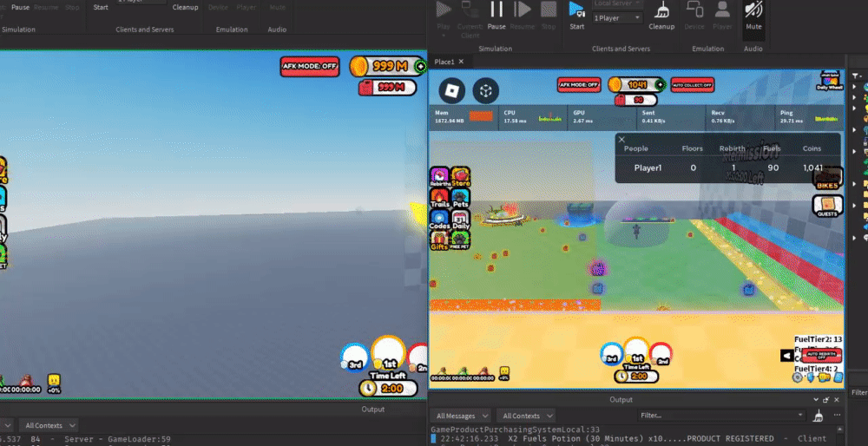This screenshot has height=446, width=868.
Task: Open the Explorer filter funnel dropdown
Action: [x=857, y=75]
